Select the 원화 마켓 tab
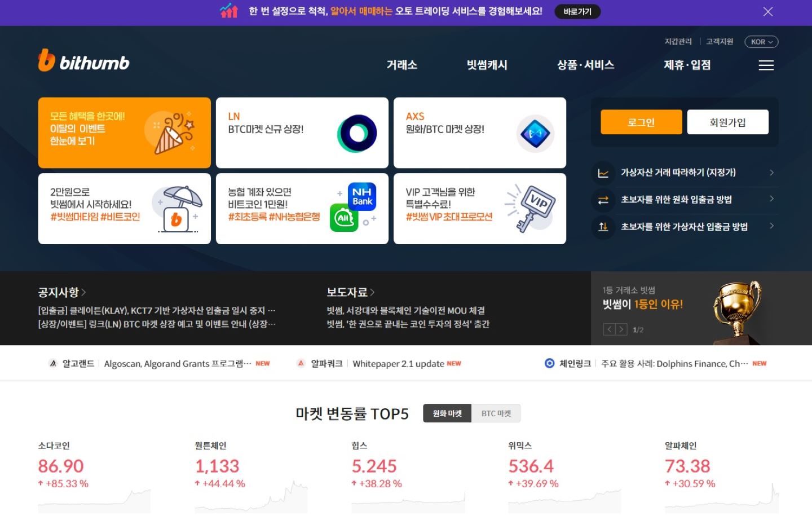Image resolution: width=812 pixels, height=520 pixels. [x=447, y=413]
